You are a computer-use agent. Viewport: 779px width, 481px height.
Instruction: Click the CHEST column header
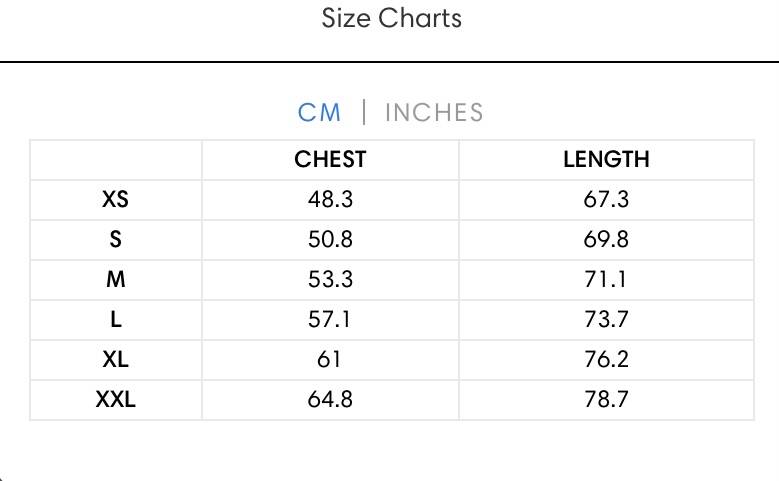coord(330,160)
